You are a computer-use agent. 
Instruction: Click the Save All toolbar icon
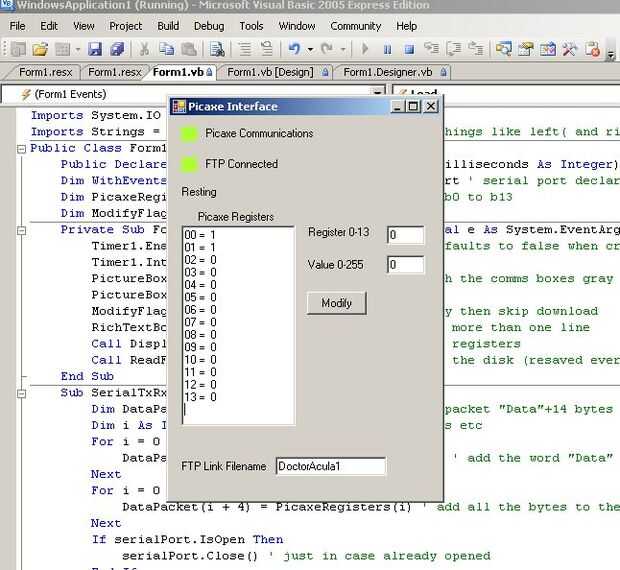point(116,48)
